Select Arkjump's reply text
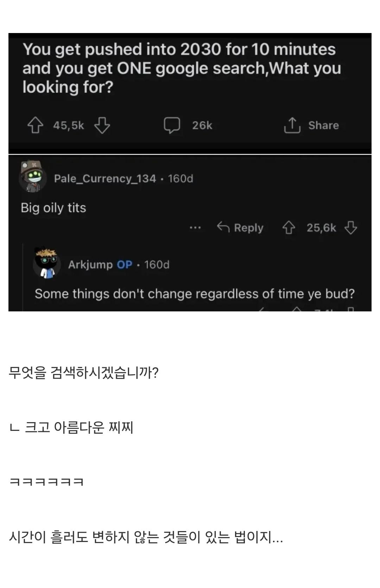 (x=195, y=293)
